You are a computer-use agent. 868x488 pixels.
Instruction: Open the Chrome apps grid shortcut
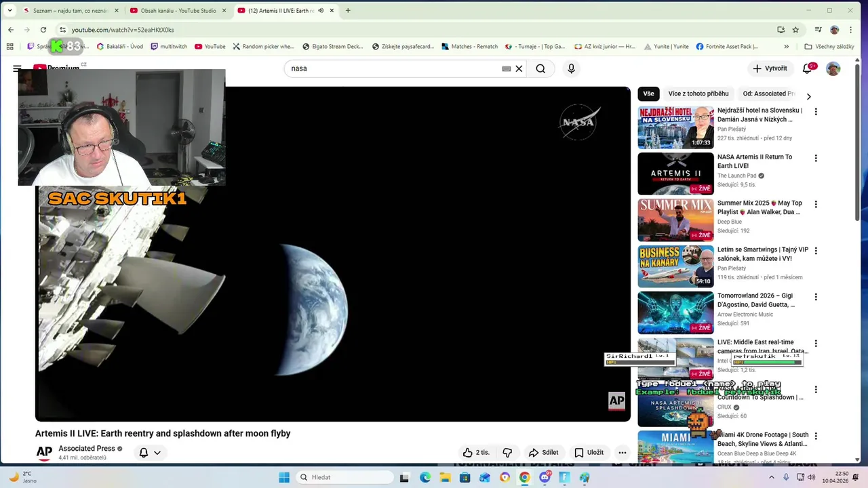(9, 47)
